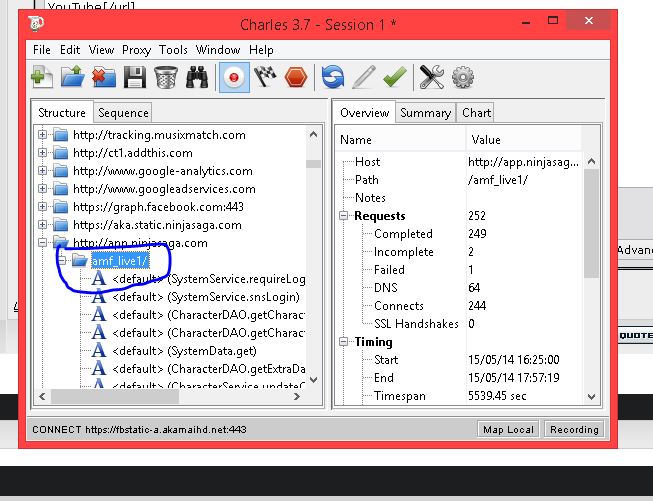This screenshot has width=653, height=501.
Task: Click the blue Repeat request icon
Action: tap(332, 77)
